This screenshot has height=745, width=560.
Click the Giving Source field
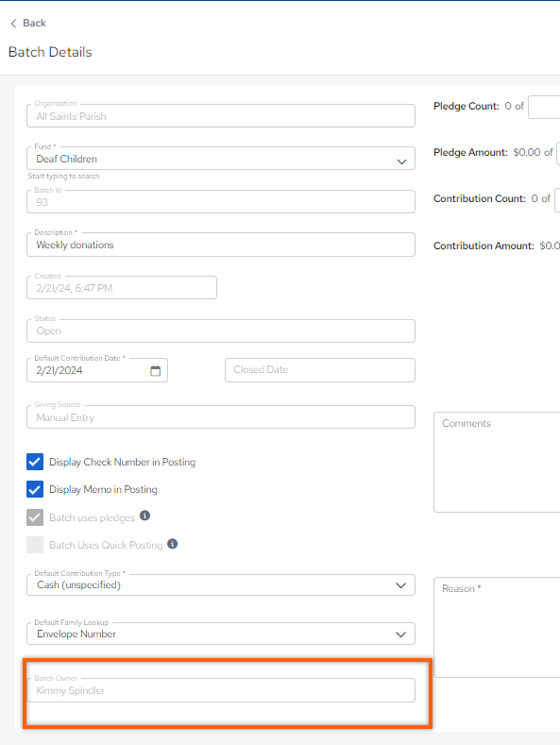tap(221, 417)
